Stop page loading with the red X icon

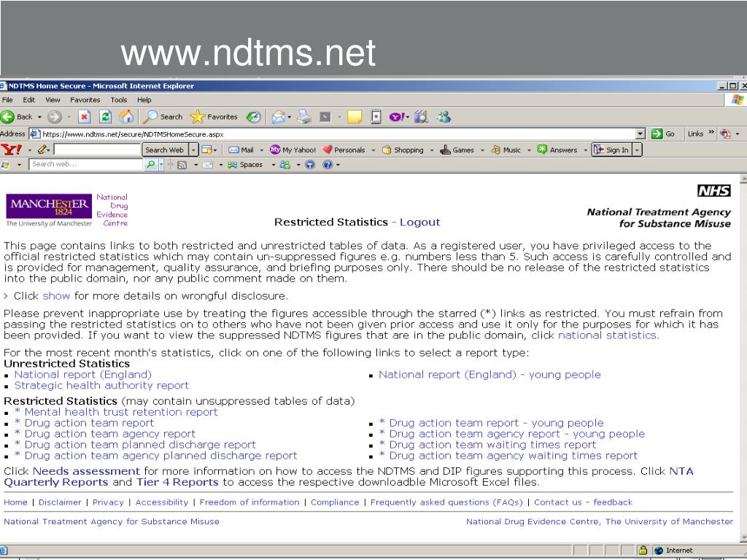[85, 117]
